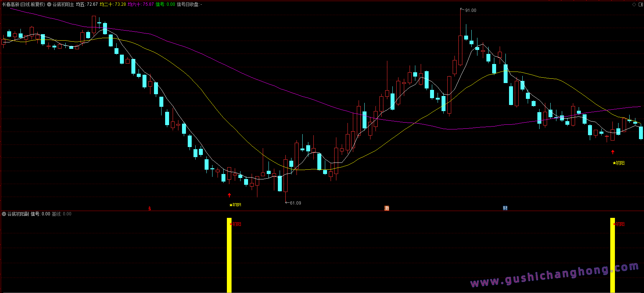This screenshot has width=644, height=293.
Task: Click the 谷底初阳主 indicator name
Action: (x=64, y=5)
